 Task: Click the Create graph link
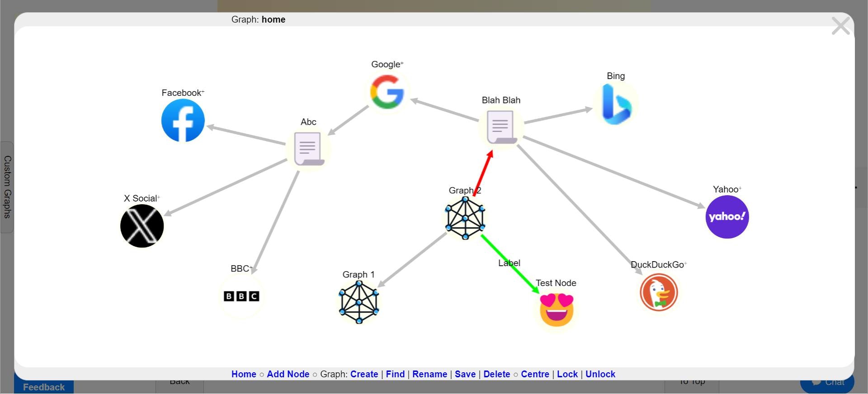[364, 374]
